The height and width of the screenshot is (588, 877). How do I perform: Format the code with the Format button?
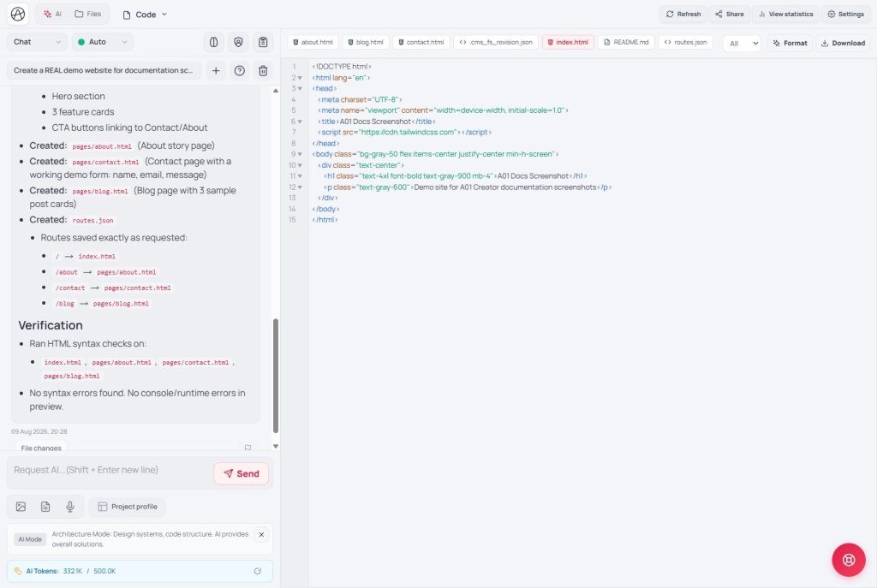(x=790, y=43)
